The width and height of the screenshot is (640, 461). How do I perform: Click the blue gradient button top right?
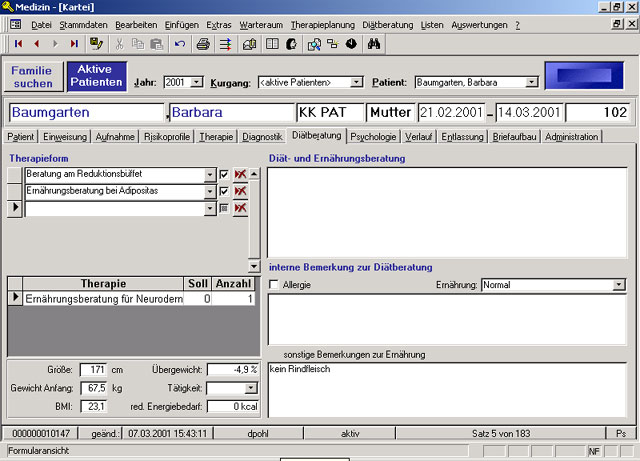point(584,76)
